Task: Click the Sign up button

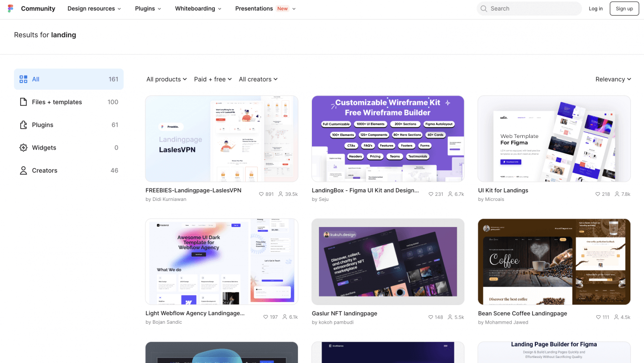Action: click(624, 9)
